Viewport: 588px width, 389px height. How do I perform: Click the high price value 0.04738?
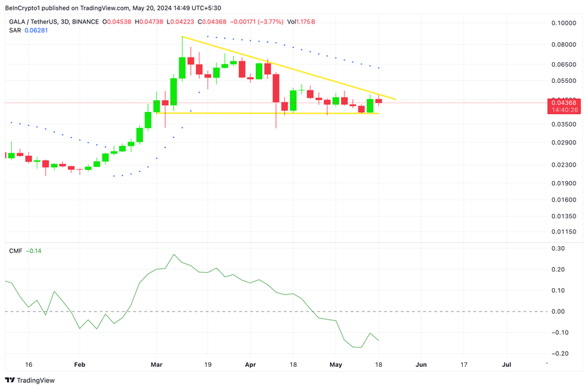pyautogui.click(x=151, y=21)
